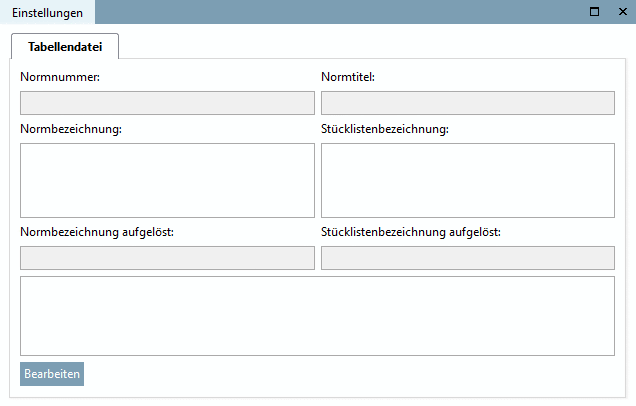Select the Normbezeichnung aufgelöst field
Image resolution: width=636 pixels, height=406 pixels.
tap(167, 258)
